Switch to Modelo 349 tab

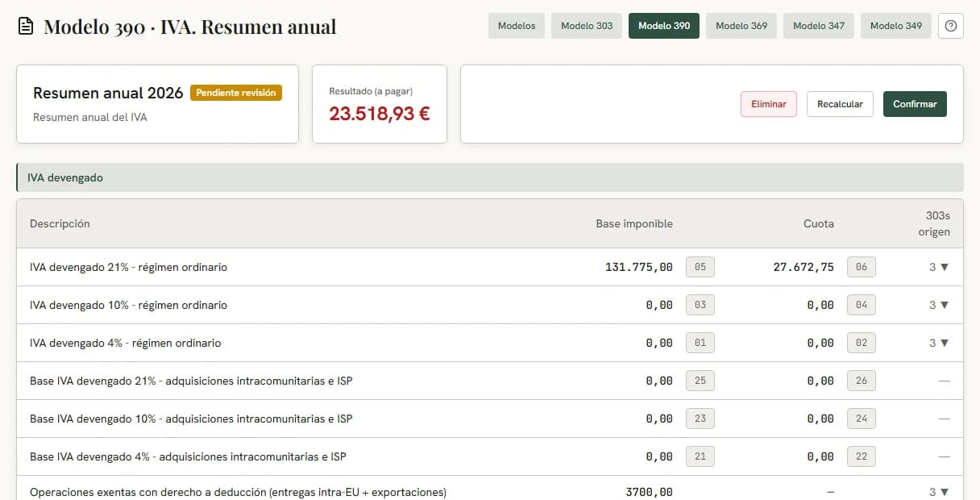[896, 26]
